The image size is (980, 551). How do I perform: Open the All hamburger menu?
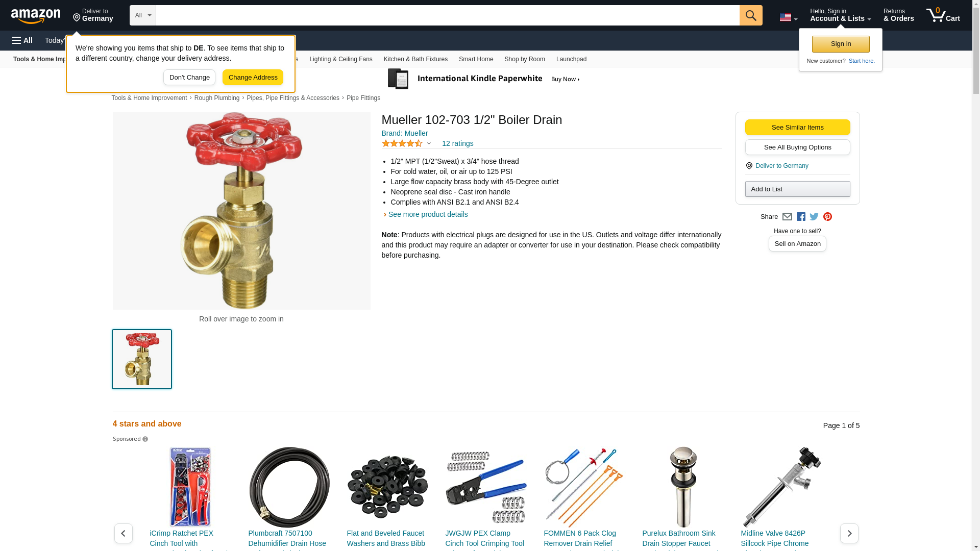coord(22,40)
